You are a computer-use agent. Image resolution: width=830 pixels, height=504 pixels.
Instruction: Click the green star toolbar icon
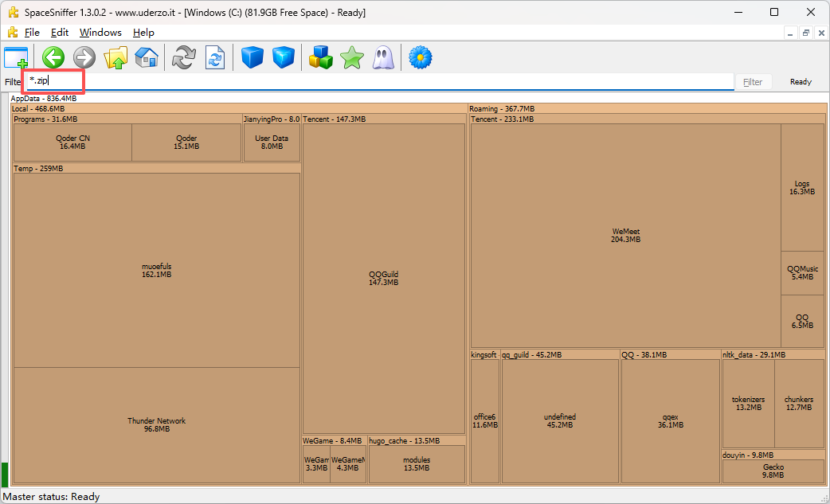pyautogui.click(x=352, y=57)
